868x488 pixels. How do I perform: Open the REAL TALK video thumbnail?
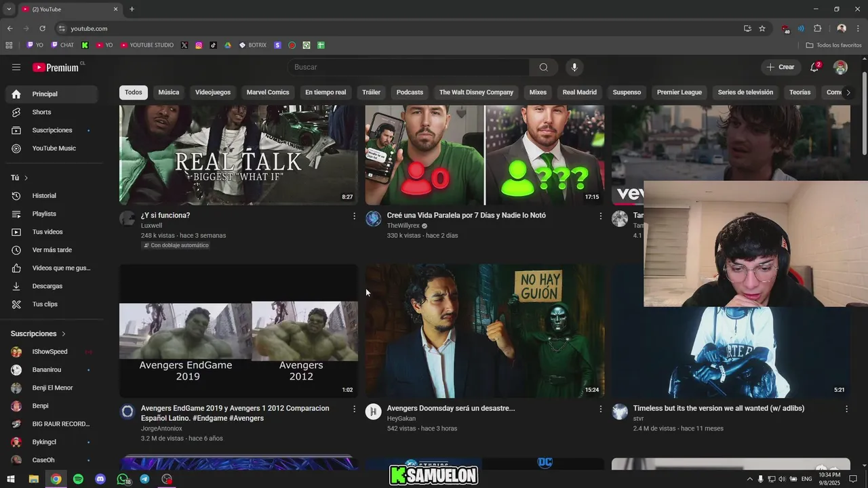coord(239,155)
